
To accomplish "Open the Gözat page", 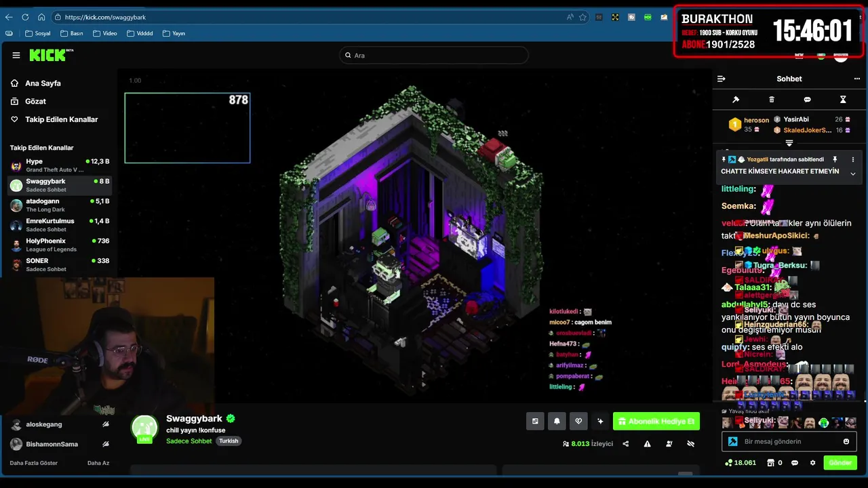I will [x=35, y=102].
